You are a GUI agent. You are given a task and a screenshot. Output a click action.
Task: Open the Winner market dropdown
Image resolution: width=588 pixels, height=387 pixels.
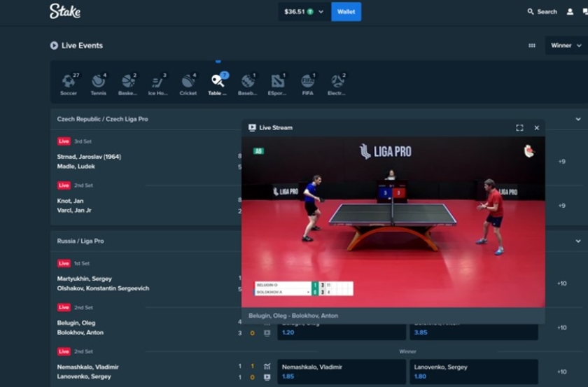point(566,45)
